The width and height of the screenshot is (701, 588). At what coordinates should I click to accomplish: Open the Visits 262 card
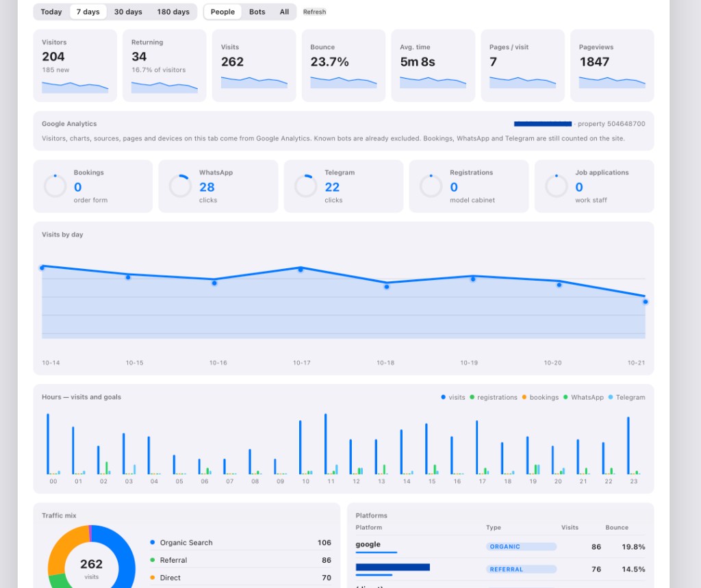[x=254, y=66]
